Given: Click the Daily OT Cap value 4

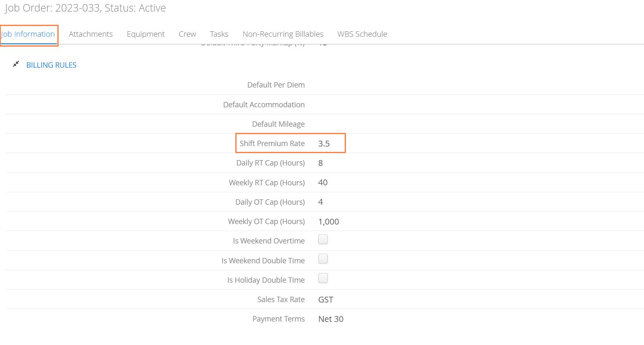Looking at the screenshot, I should (x=320, y=202).
